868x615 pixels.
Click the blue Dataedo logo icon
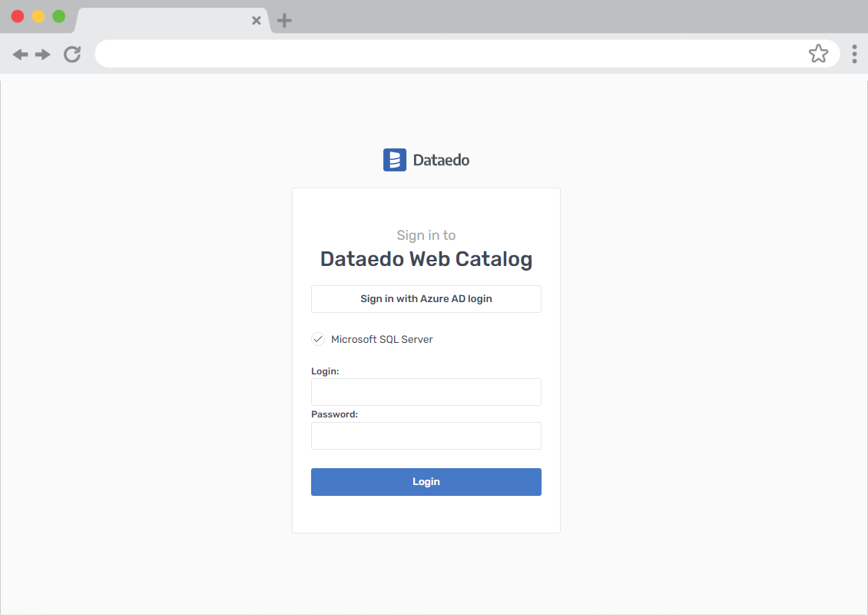394,160
